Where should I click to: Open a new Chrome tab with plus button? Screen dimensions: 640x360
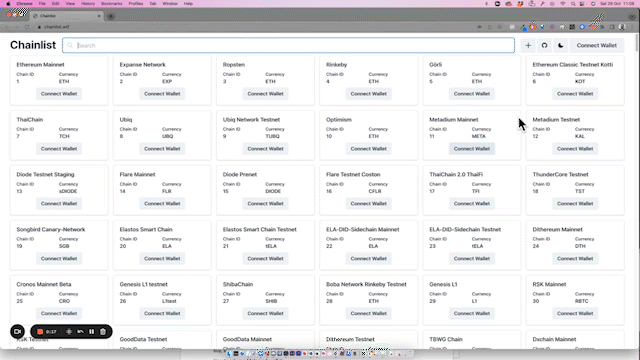coord(111,16)
